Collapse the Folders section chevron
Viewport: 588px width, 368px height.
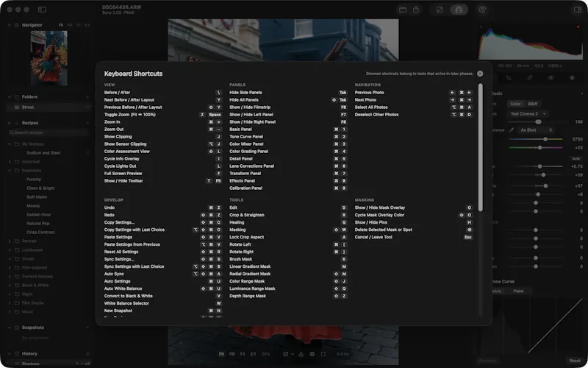(x=10, y=97)
